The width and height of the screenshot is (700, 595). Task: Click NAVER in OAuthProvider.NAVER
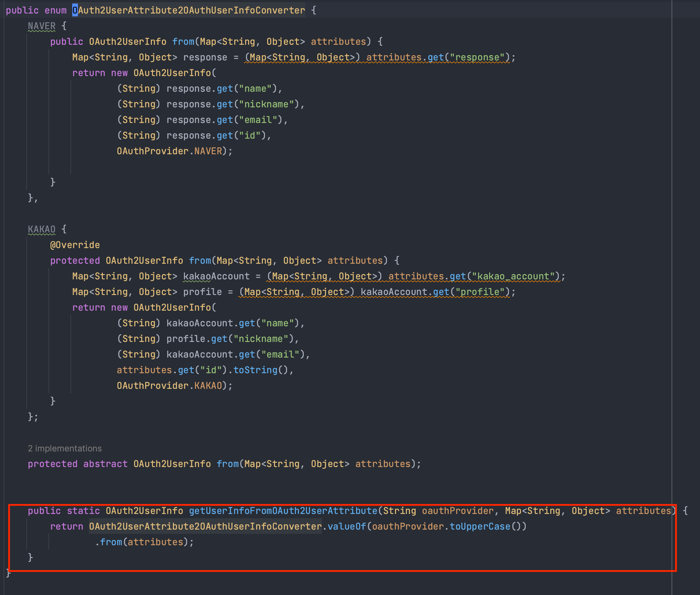tap(208, 151)
